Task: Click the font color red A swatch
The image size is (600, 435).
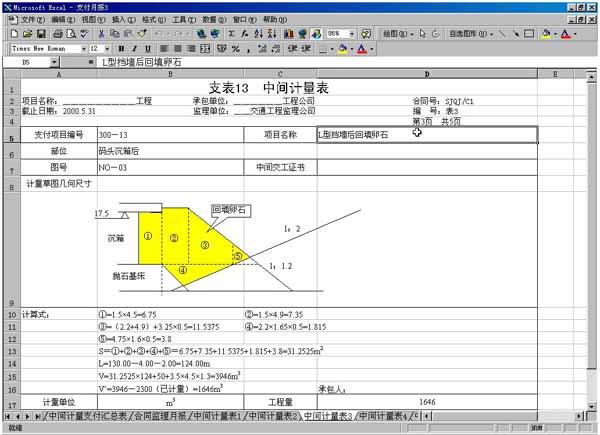Action: pos(563,33)
